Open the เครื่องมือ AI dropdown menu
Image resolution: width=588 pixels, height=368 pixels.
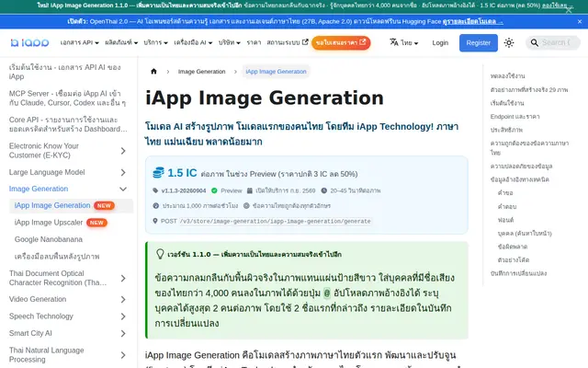(193, 43)
